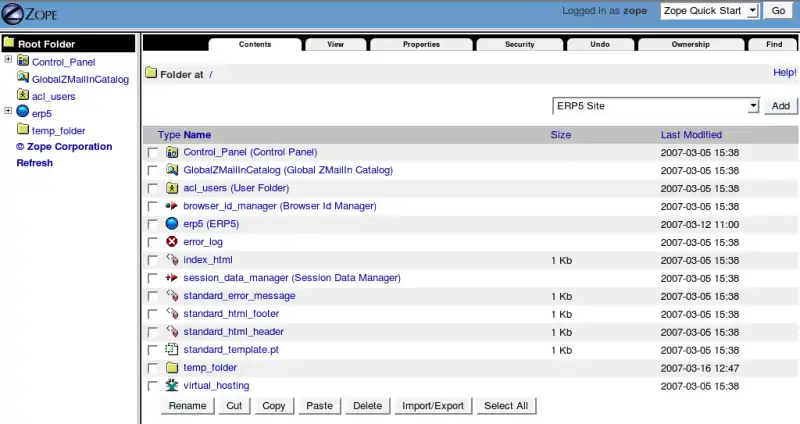The width and height of the screenshot is (800, 424).
Task: Click the standard_template.pt page template icon
Action: pos(171,350)
